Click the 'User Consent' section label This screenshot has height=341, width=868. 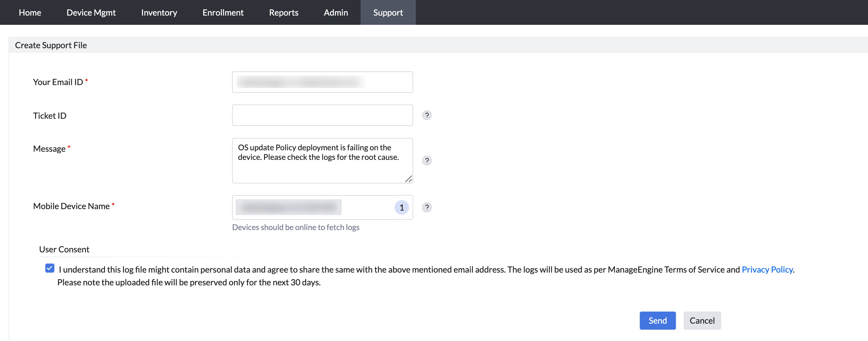coord(64,250)
